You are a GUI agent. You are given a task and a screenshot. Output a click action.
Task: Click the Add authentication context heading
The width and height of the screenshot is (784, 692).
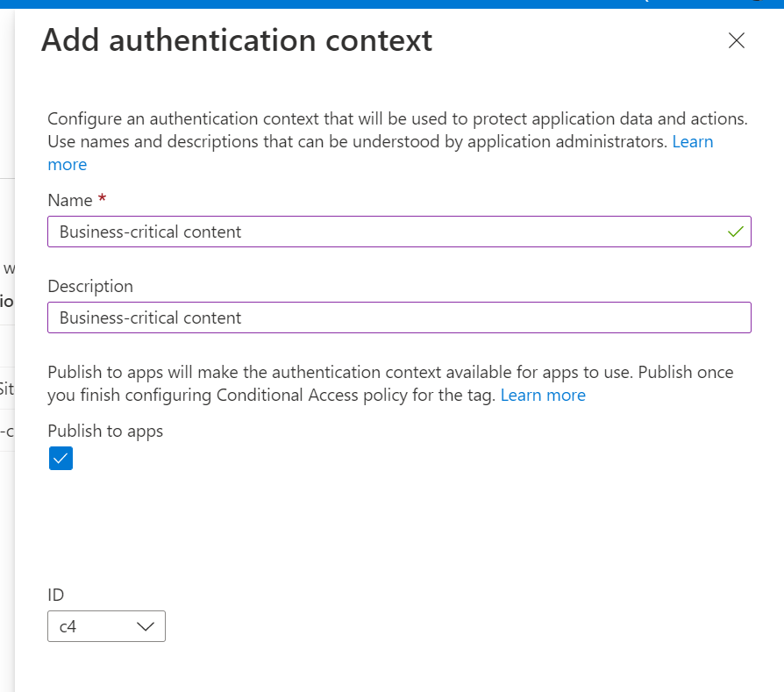pos(237,40)
